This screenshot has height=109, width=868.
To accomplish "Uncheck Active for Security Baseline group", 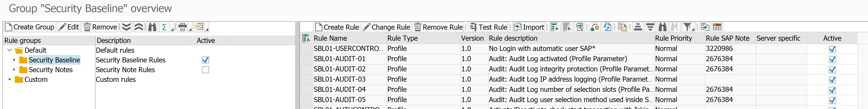I will coord(205,60).
